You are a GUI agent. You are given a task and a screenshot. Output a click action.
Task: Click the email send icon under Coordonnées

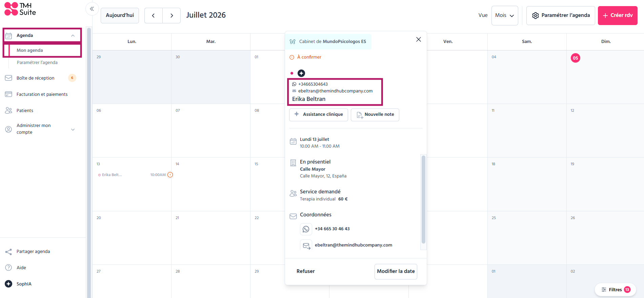[306, 245]
